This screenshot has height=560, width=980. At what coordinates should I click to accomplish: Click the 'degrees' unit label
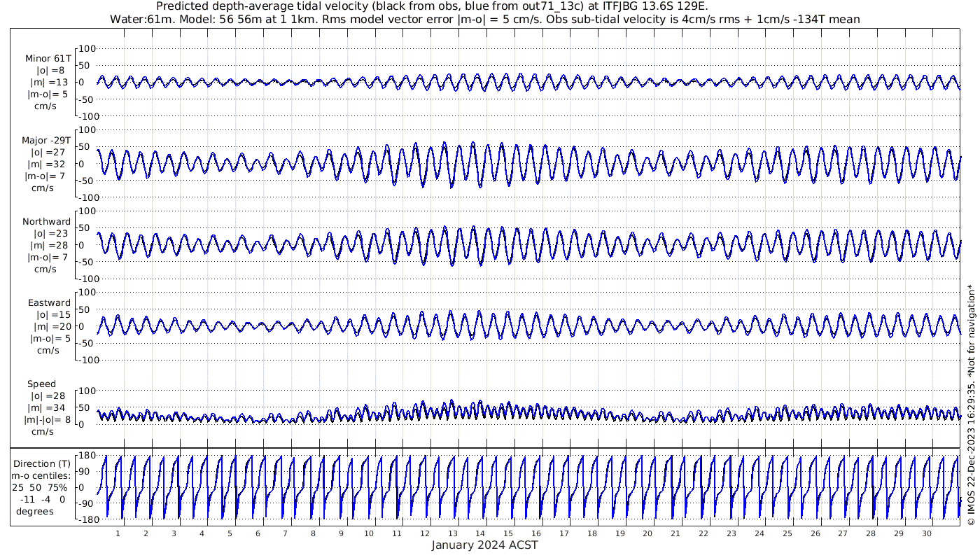point(36,511)
